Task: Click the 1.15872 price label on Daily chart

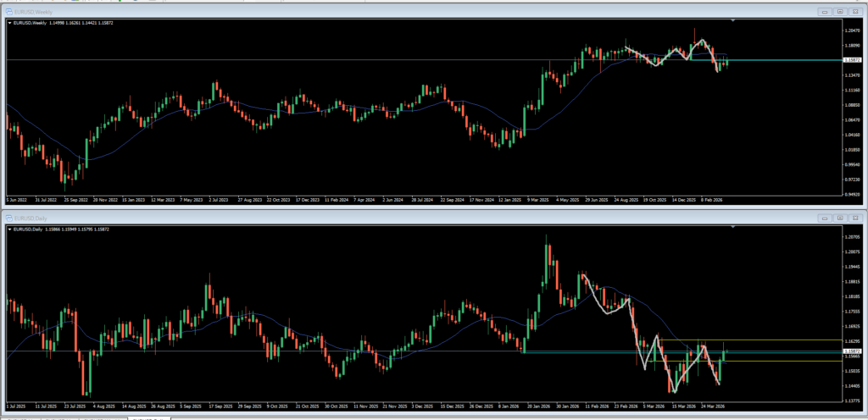Action: (x=852, y=351)
